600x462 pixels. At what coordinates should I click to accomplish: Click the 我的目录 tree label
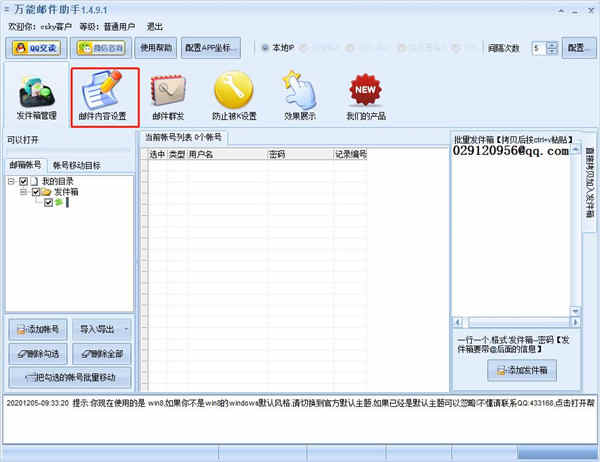[57, 181]
